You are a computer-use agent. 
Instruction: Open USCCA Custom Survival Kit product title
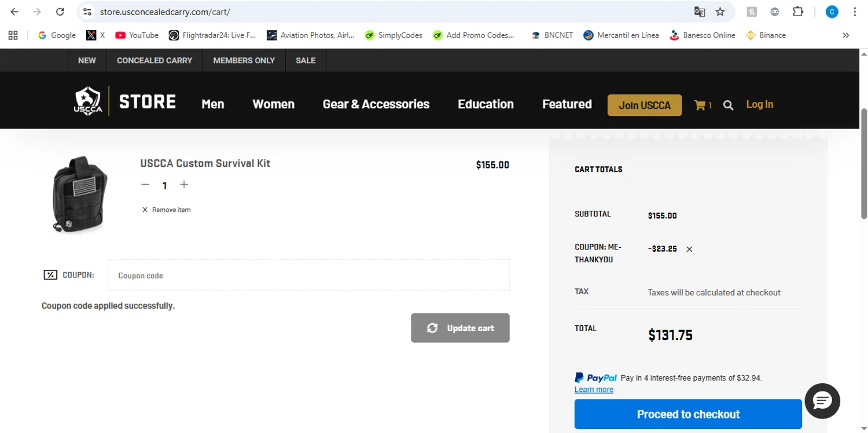click(205, 163)
